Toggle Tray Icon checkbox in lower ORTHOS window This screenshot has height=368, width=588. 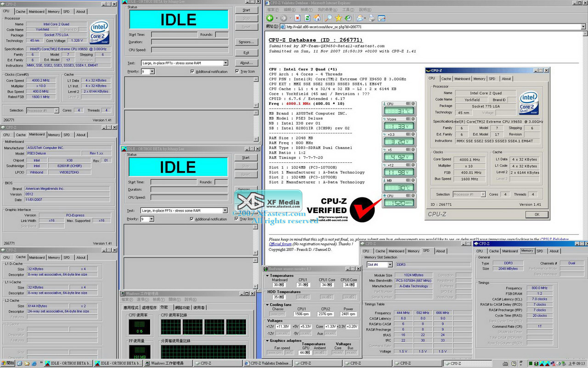pos(237,219)
